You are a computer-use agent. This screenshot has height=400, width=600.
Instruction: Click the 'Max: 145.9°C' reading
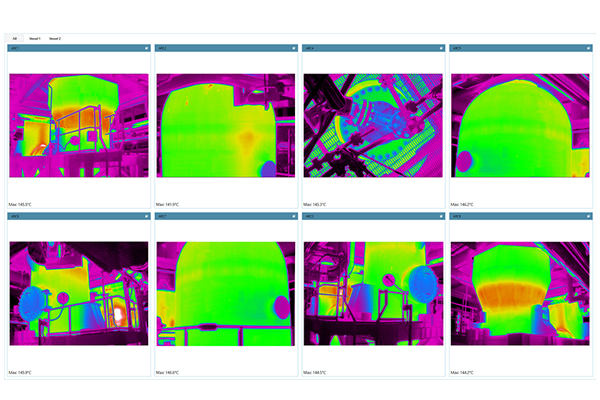[20, 372]
